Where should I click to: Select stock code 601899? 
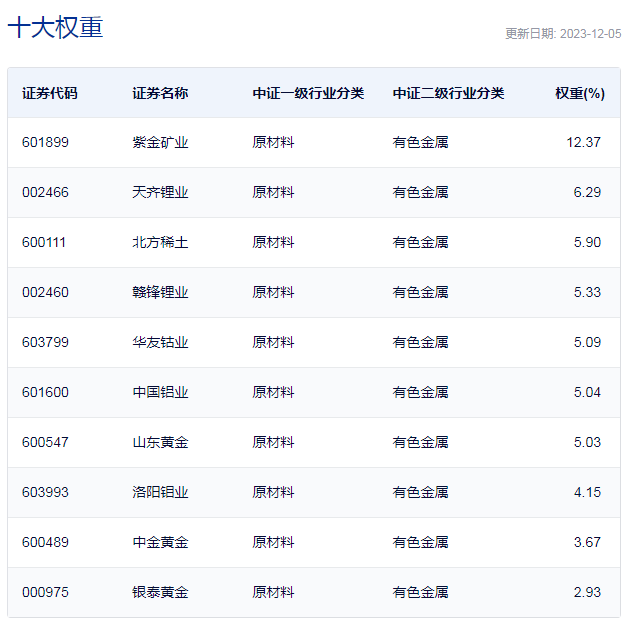click(45, 142)
